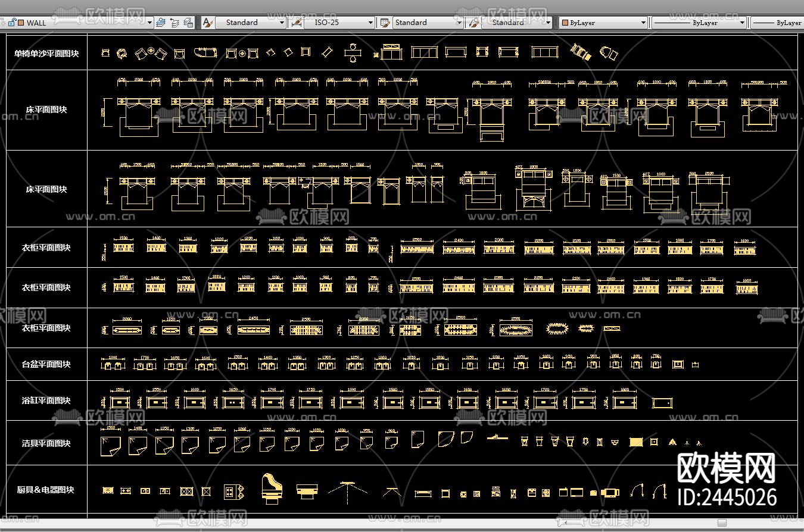
Task: Open the Layer States Manager icon
Action: pos(188,23)
